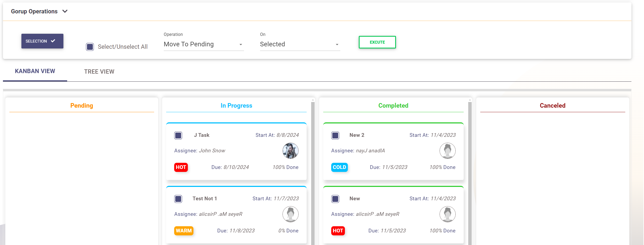
Task: Click the COLD priority badge on New 2
Action: 339,167
